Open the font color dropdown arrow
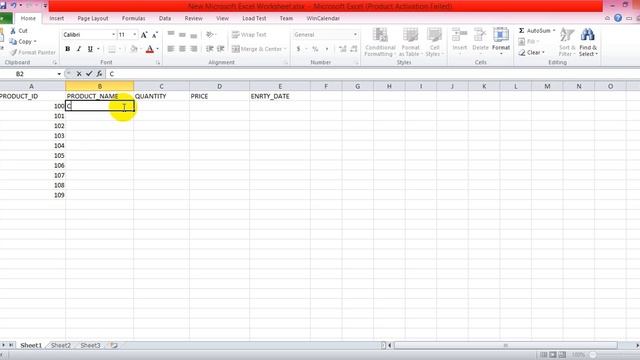This screenshot has width=640, height=360. [158, 49]
